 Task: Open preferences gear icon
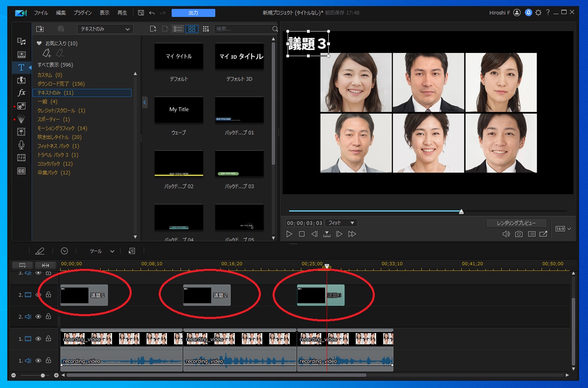pos(538,13)
